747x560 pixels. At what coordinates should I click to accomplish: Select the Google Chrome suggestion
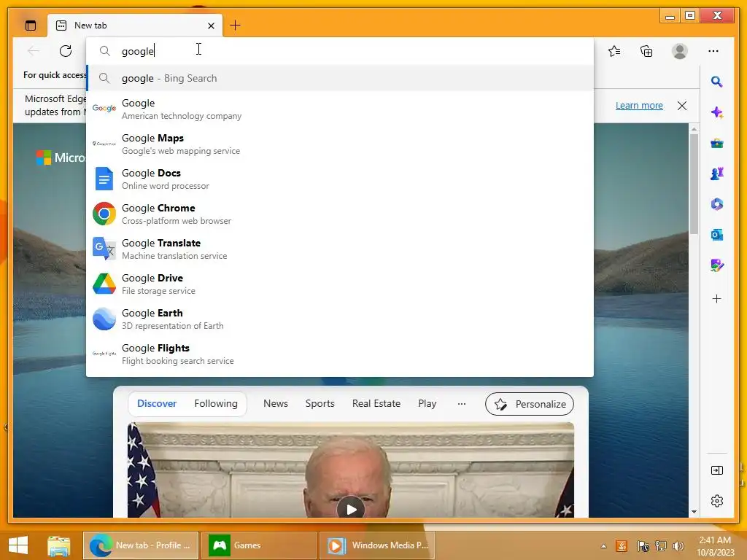pos(340,214)
